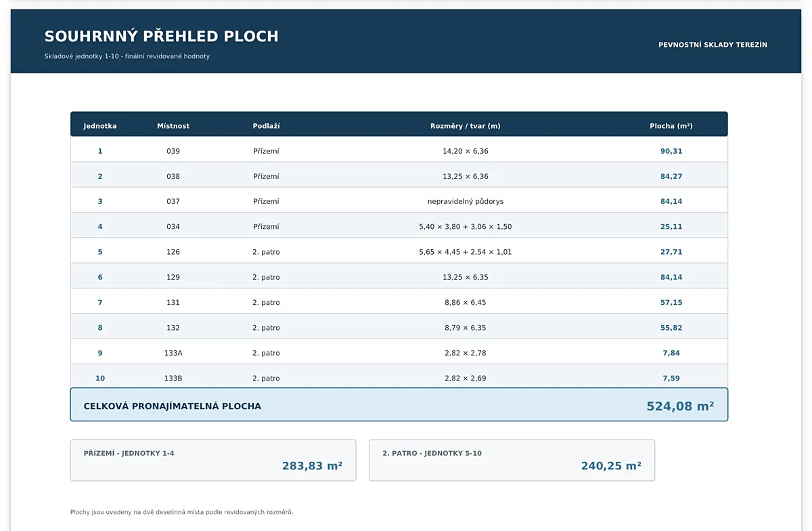
Task: Click the 'Plocha (m²)' column header
Action: tap(671, 126)
